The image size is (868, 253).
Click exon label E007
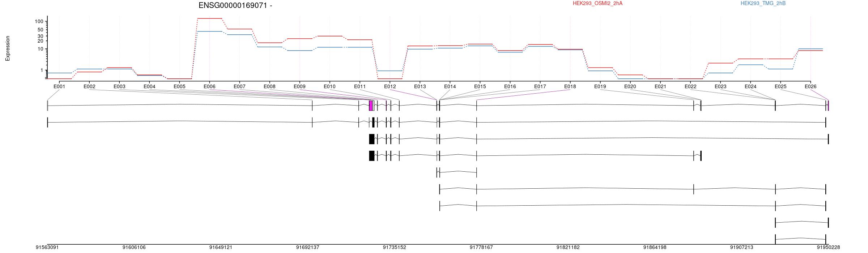239,86
